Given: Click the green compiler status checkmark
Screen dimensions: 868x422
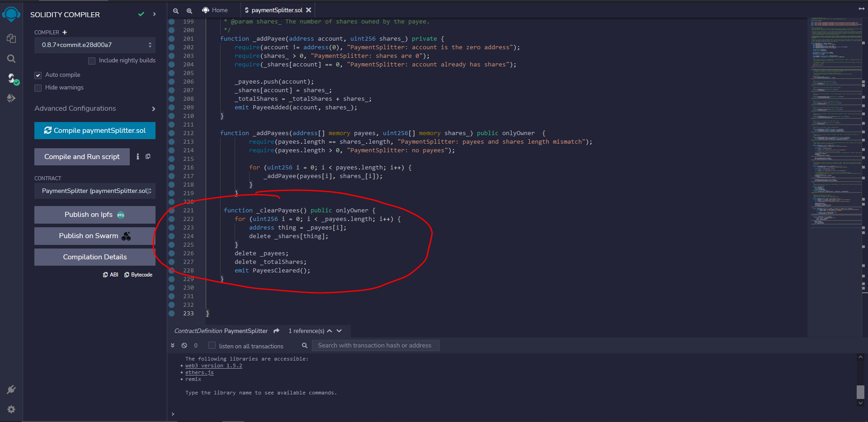Looking at the screenshot, I should coord(141,14).
